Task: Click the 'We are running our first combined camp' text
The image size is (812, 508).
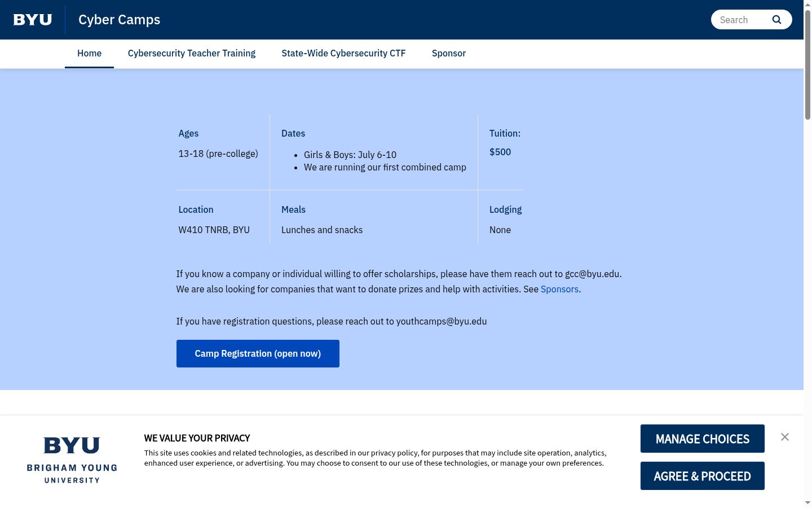Action: [x=385, y=167]
